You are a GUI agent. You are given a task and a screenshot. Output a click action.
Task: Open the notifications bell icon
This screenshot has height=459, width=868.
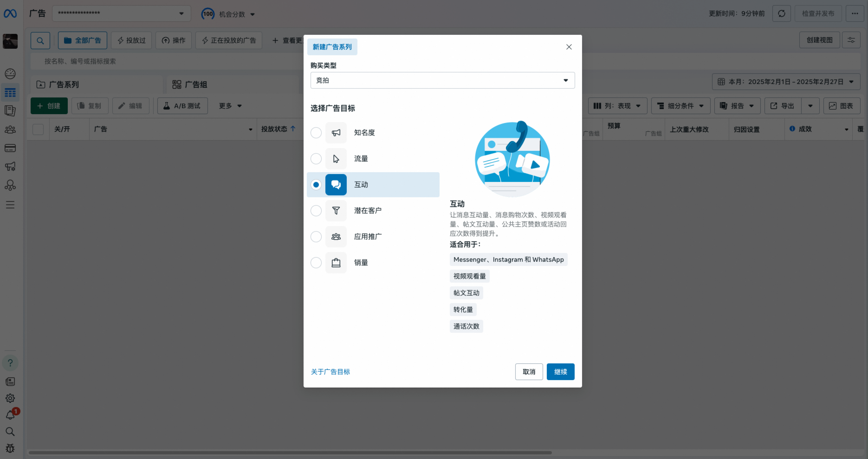[10, 415]
